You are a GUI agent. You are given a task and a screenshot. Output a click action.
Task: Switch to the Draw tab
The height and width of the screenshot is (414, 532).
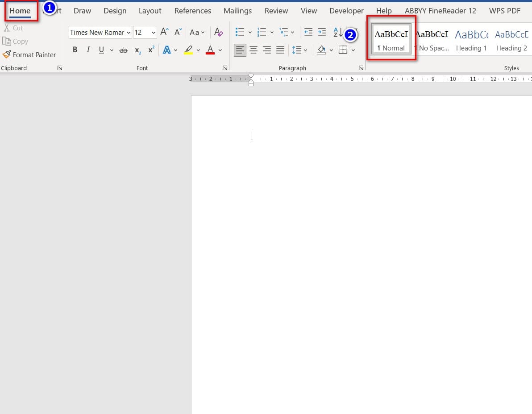tap(83, 11)
